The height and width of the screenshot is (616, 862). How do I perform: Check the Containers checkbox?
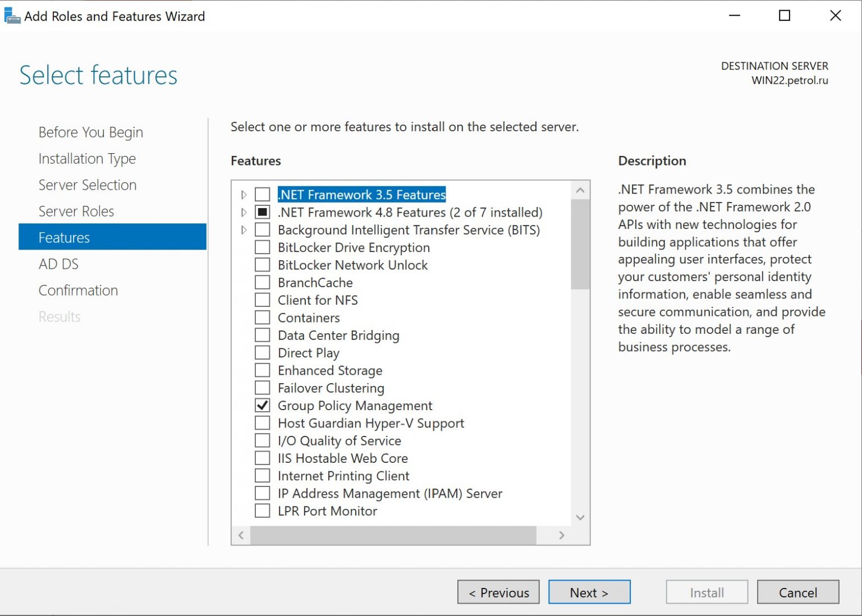pyautogui.click(x=262, y=317)
